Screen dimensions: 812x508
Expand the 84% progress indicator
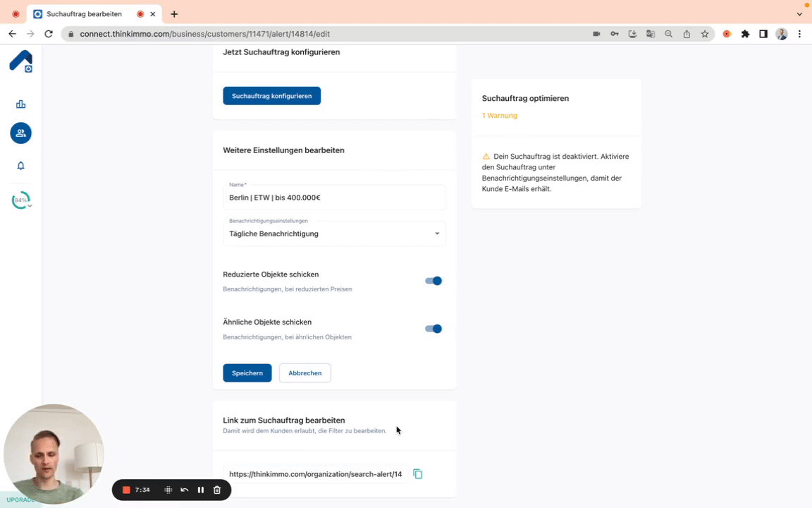coord(21,200)
